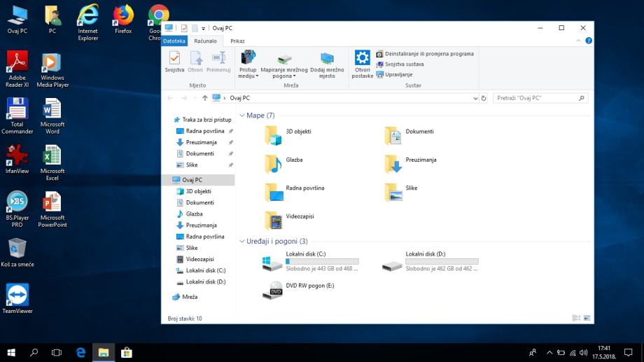Click the taskbar search magnifier
644x362 pixels.
click(34, 353)
